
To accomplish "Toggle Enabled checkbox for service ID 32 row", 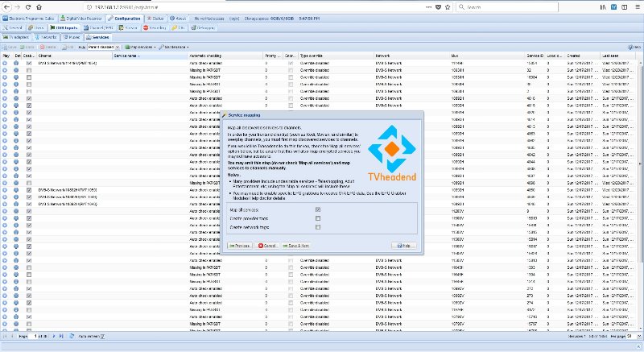I will pos(29,70).
